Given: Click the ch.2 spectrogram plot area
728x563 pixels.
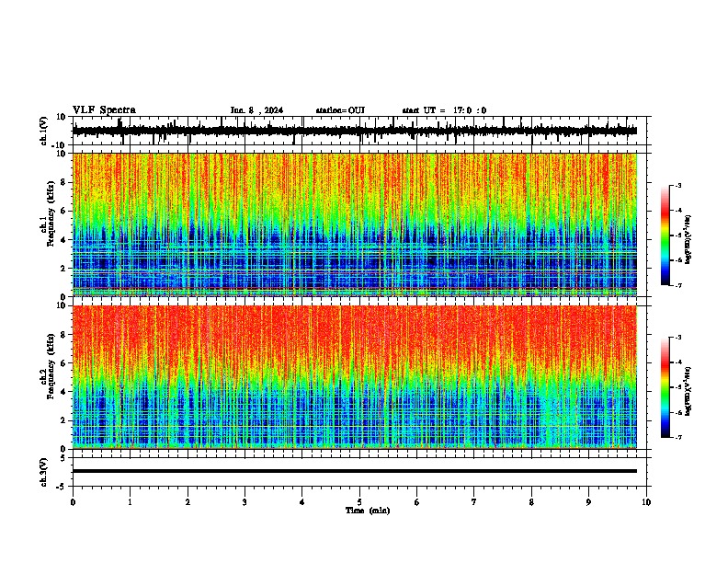Looking at the screenshot, I should pyautogui.click(x=355, y=377).
